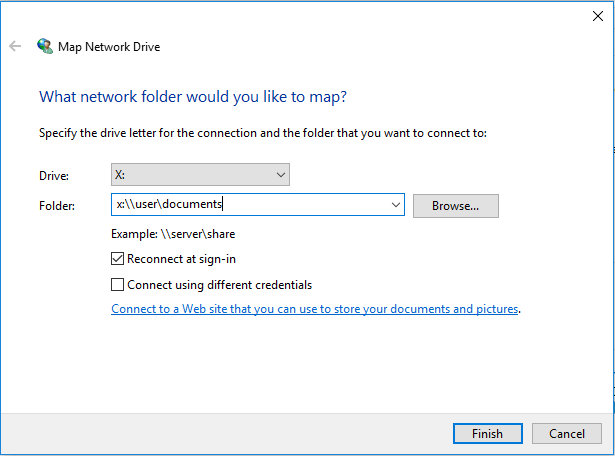Image resolution: width=615 pixels, height=456 pixels.
Task: Enable Connect using different credentials
Action: 117,285
